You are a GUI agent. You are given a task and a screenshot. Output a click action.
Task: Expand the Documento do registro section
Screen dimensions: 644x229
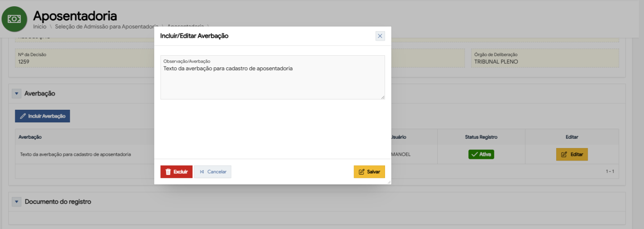point(17,202)
